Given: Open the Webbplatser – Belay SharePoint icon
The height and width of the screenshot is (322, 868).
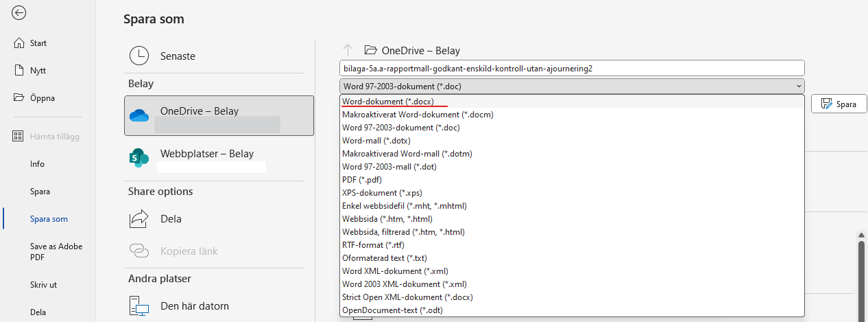Looking at the screenshot, I should [x=139, y=157].
